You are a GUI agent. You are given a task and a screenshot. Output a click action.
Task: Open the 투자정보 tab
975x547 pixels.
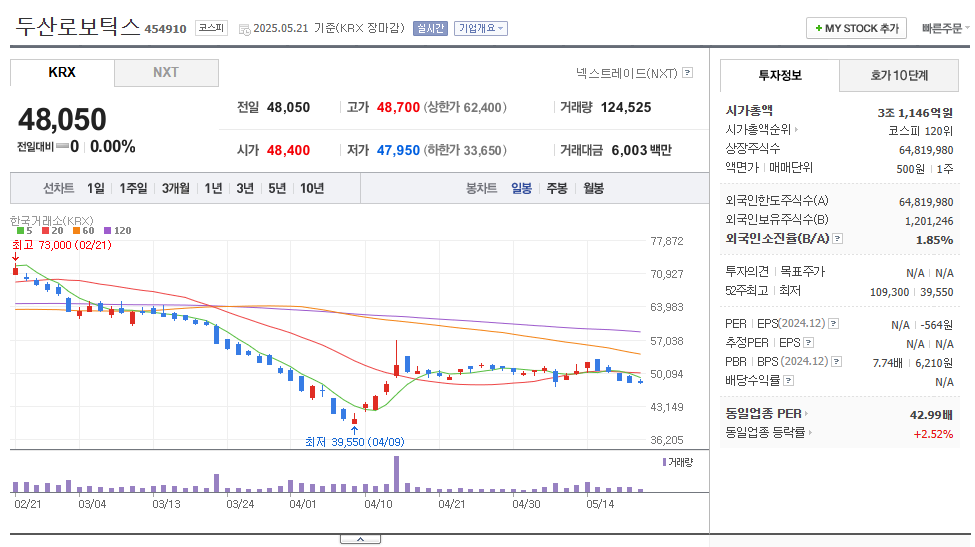(x=780, y=75)
